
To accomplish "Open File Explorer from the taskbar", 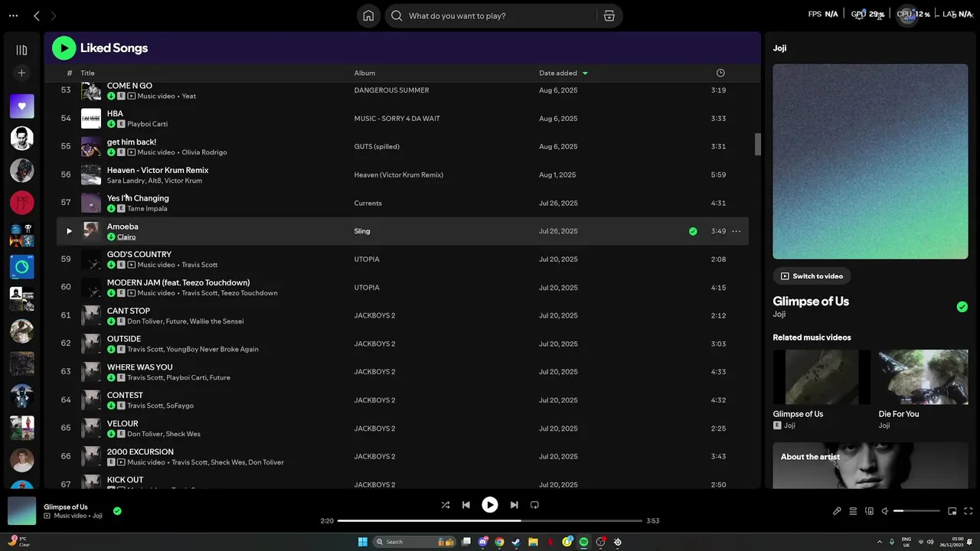I will (533, 542).
